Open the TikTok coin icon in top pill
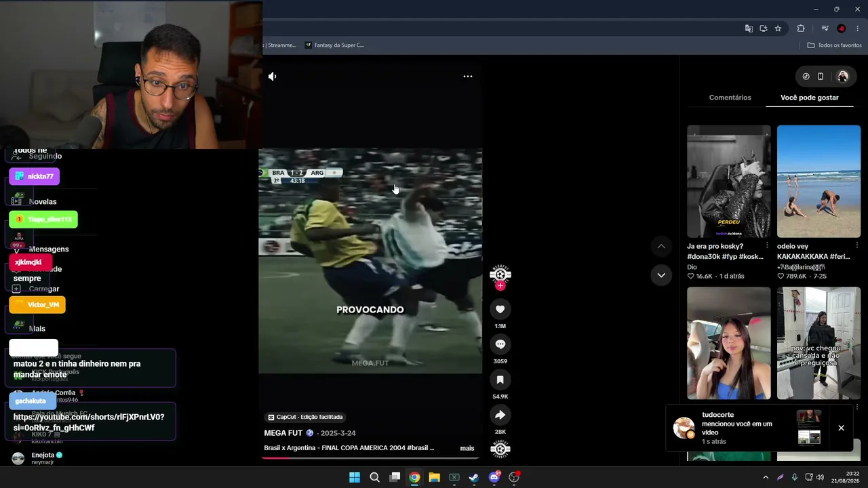Image resolution: width=868 pixels, height=488 pixels. [806, 77]
